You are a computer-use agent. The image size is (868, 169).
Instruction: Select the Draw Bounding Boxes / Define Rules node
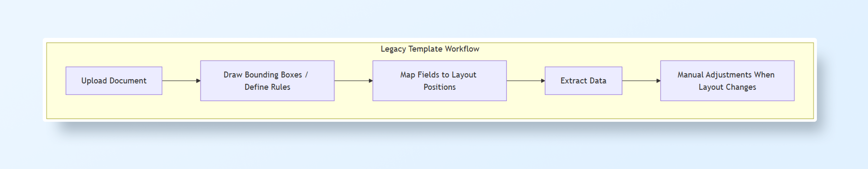[267, 81]
